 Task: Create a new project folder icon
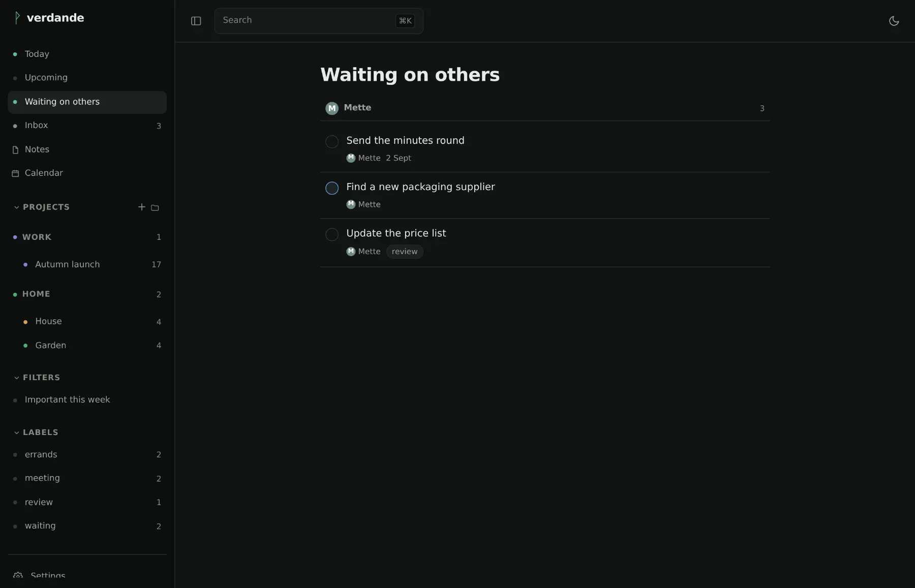[x=155, y=207]
